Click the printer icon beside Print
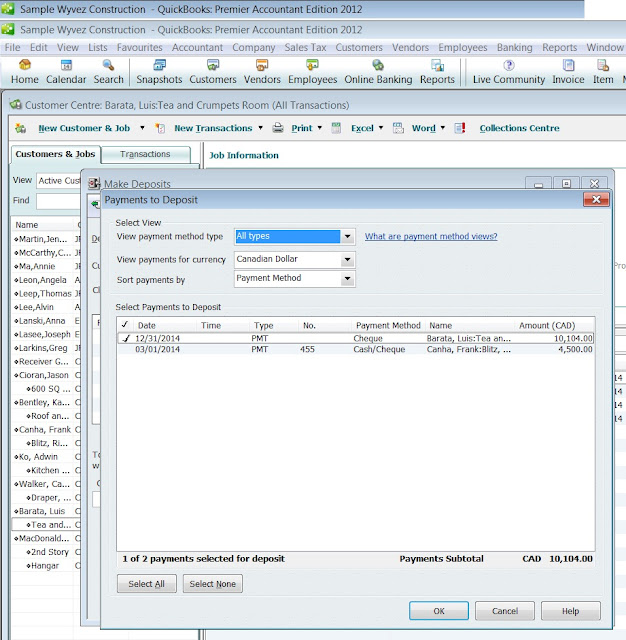626x640 pixels. point(278,128)
